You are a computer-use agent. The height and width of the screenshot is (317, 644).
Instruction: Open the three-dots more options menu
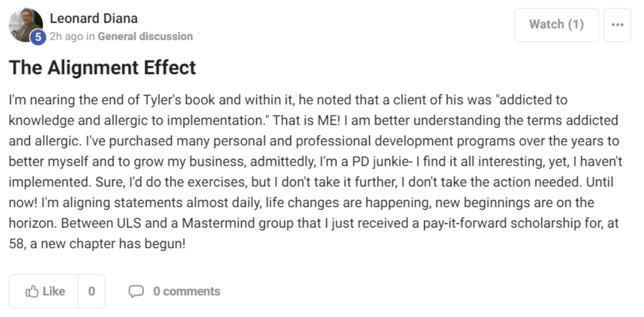(617, 25)
